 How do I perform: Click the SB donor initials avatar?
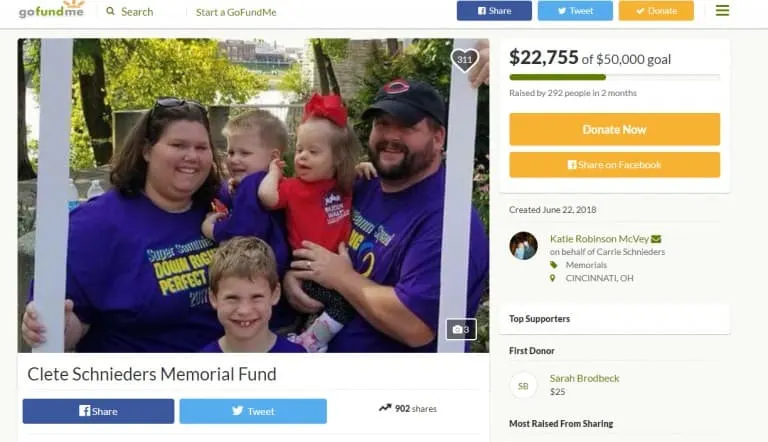pyautogui.click(x=523, y=386)
